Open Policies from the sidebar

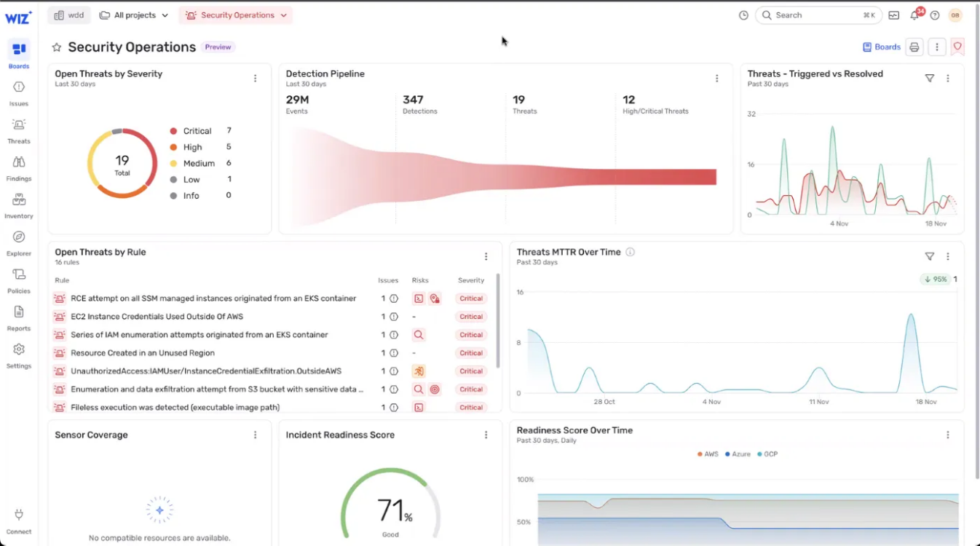(19, 280)
